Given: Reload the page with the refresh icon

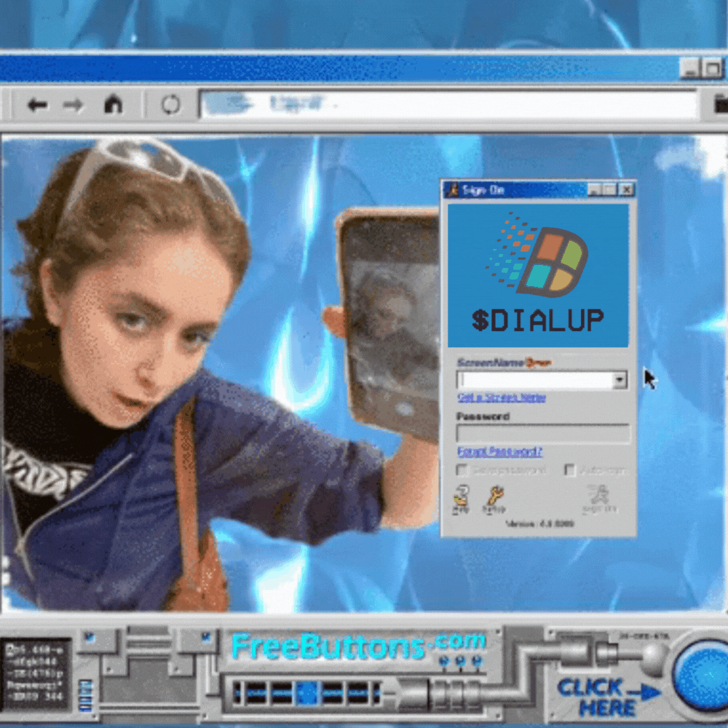Looking at the screenshot, I should point(170,104).
